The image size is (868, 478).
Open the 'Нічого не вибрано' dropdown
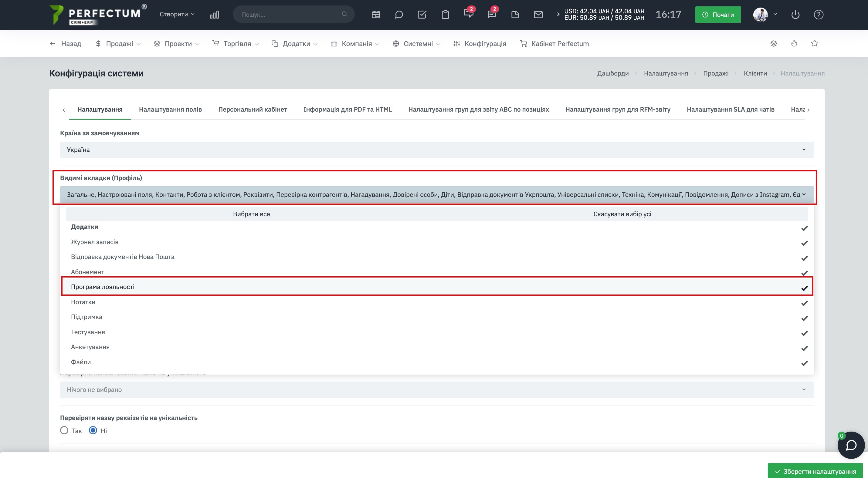coord(437,389)
